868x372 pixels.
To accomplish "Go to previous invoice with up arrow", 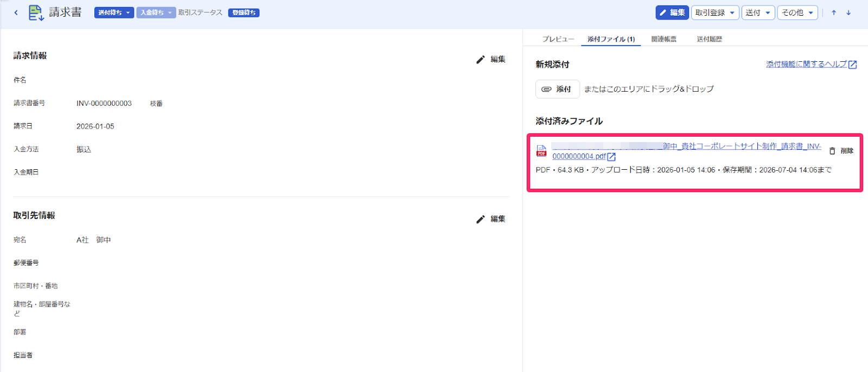I will pyautogui.click(x=834, y=12).
